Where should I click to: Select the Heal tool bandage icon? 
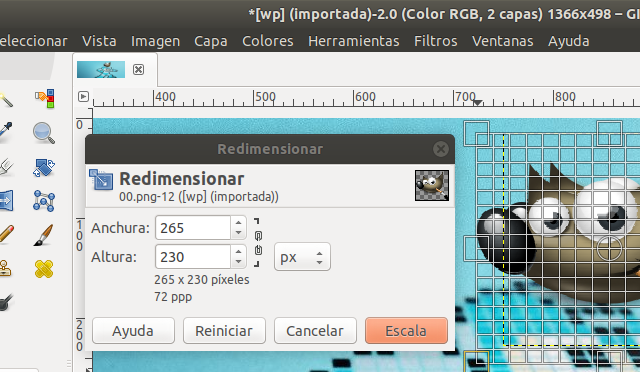tap(44, 269)
